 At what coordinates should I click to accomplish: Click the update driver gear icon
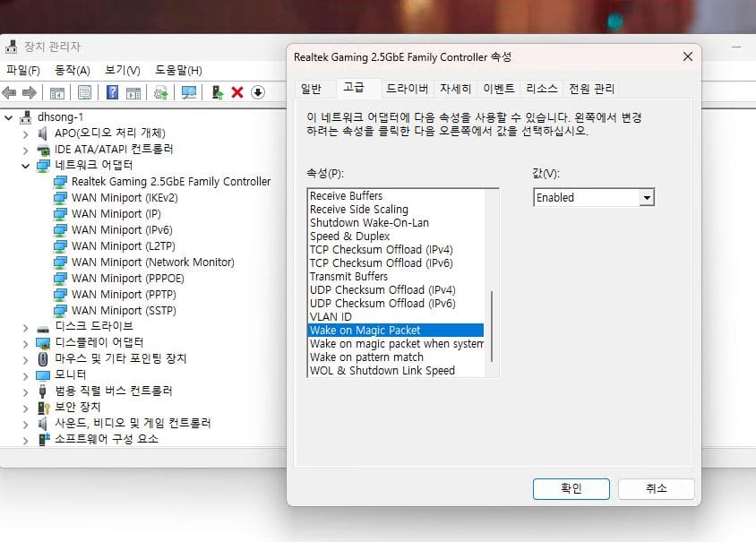(160, 92)
